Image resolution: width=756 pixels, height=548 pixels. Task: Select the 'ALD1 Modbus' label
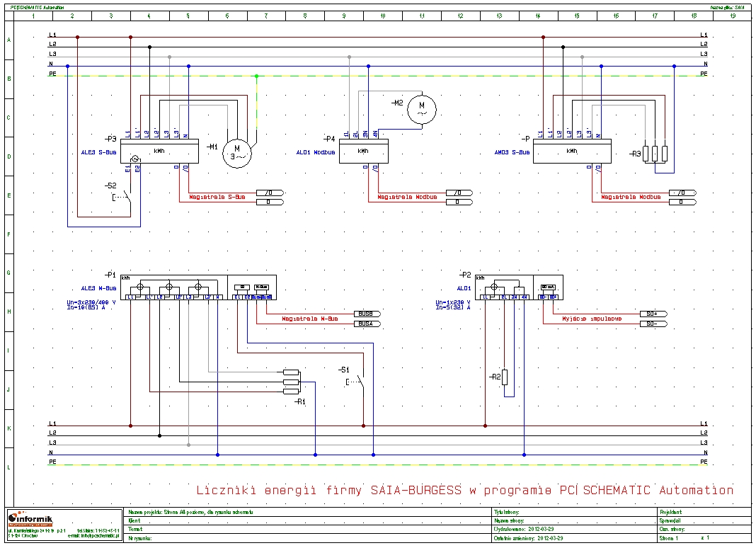point(315,152)
